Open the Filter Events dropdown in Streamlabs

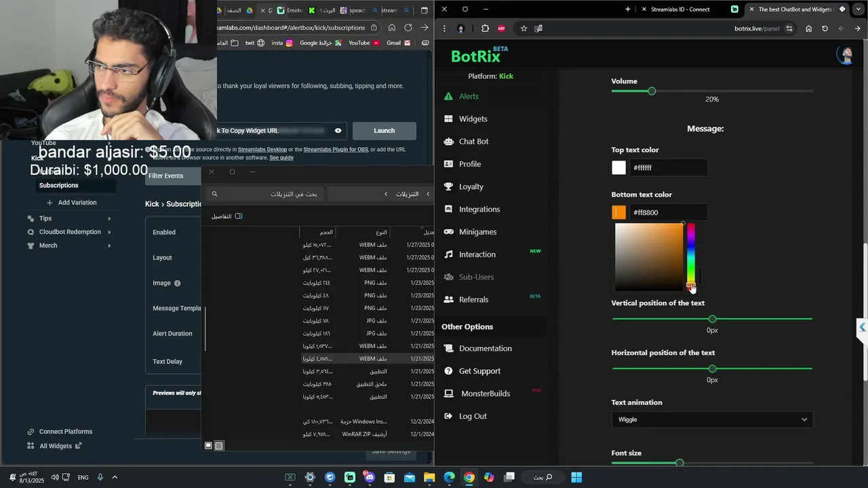[174, 176]
